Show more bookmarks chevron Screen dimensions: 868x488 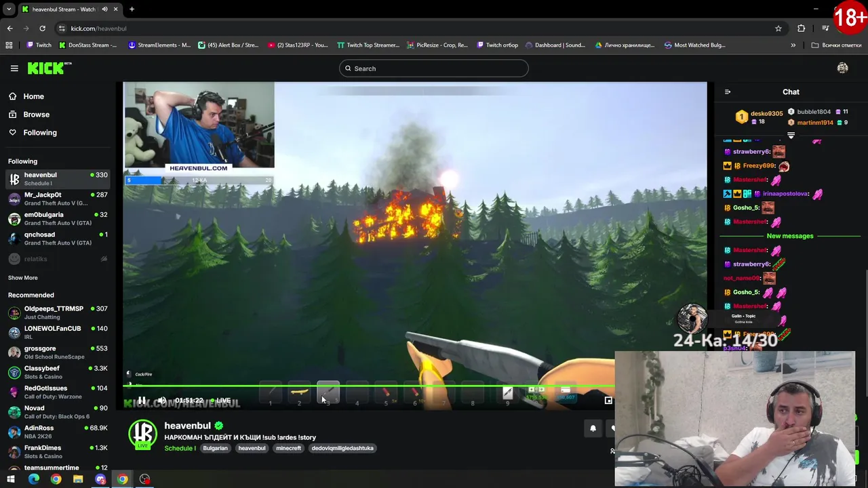coord(793,45)
